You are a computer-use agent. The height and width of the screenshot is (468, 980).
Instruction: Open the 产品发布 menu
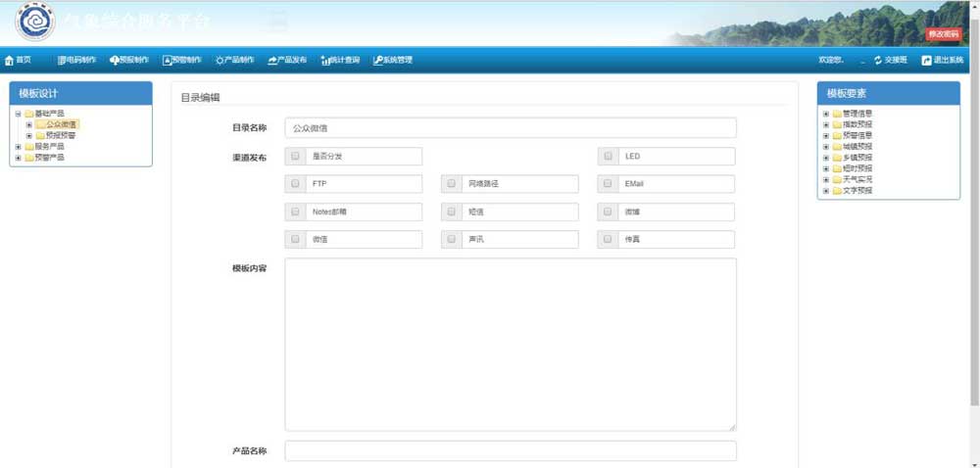click(x=287, y=61)
